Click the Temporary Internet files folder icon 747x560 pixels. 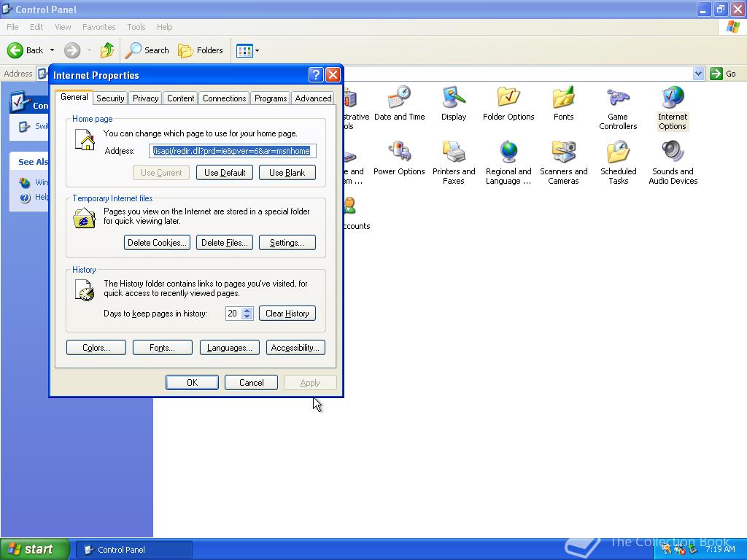click(85, 218)
